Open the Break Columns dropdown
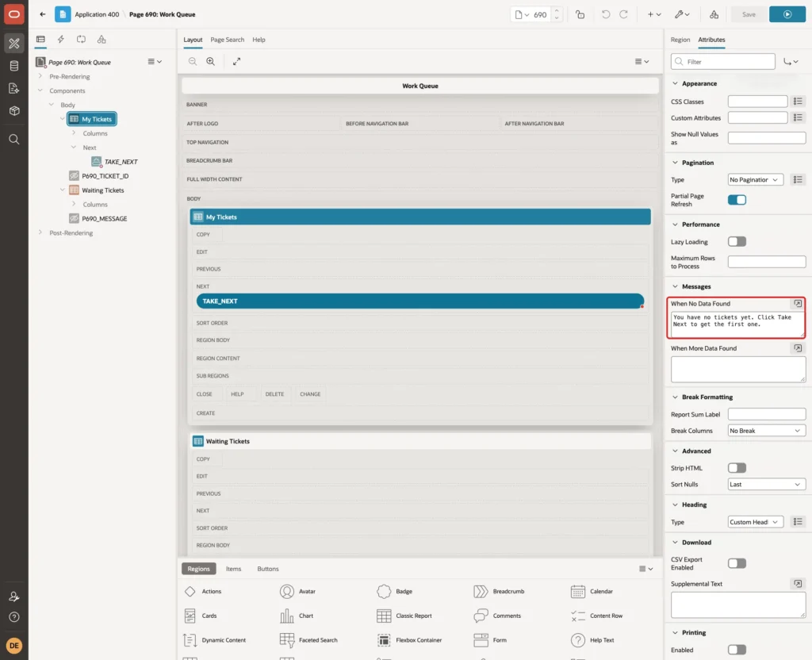Viewport: 812px width, 660px height. pyautogui.click(x=767, y=431)
